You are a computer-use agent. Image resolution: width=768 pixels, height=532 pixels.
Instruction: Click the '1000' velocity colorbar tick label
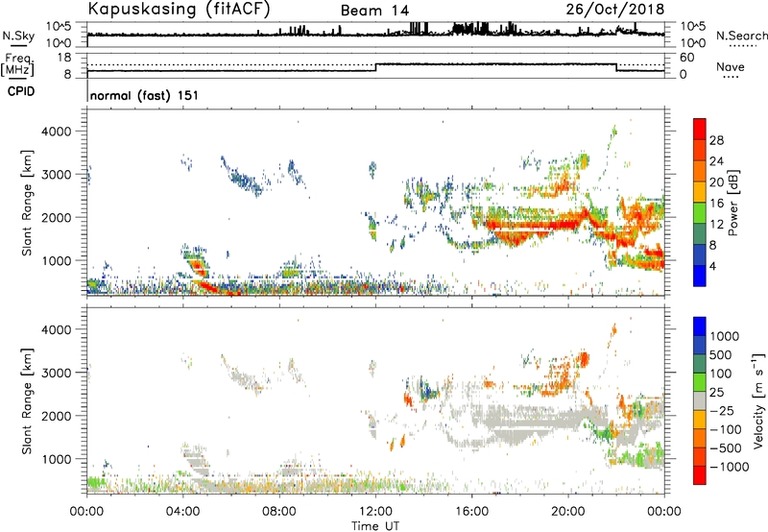pos(725,336)
